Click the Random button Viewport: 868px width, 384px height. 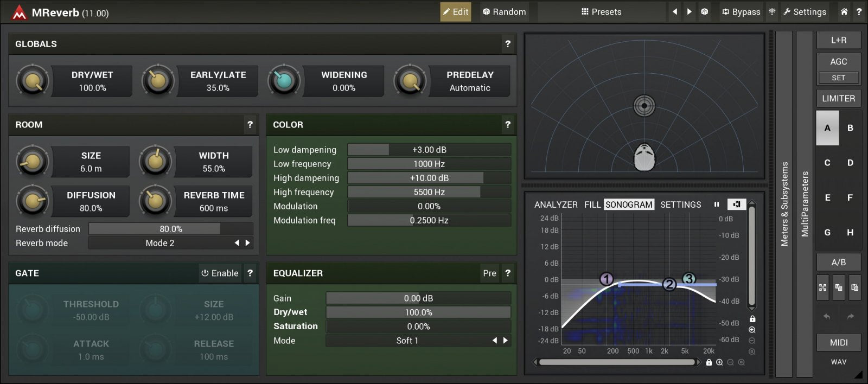pyautogui.click(x=505, y=12)
